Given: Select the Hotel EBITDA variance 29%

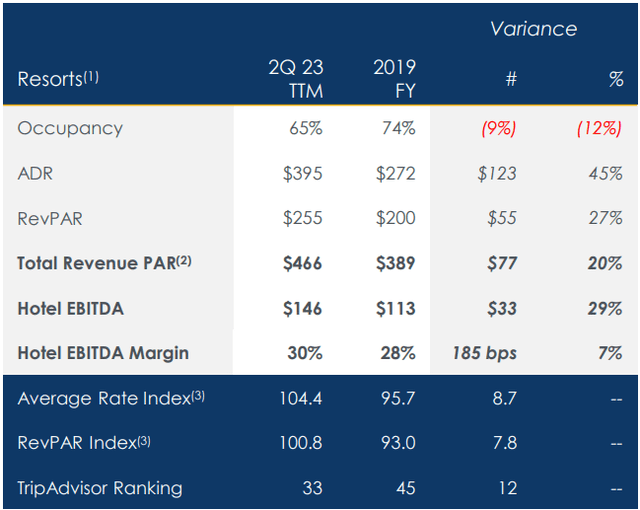Looking at the screenshot, I should tap(605, 308).
